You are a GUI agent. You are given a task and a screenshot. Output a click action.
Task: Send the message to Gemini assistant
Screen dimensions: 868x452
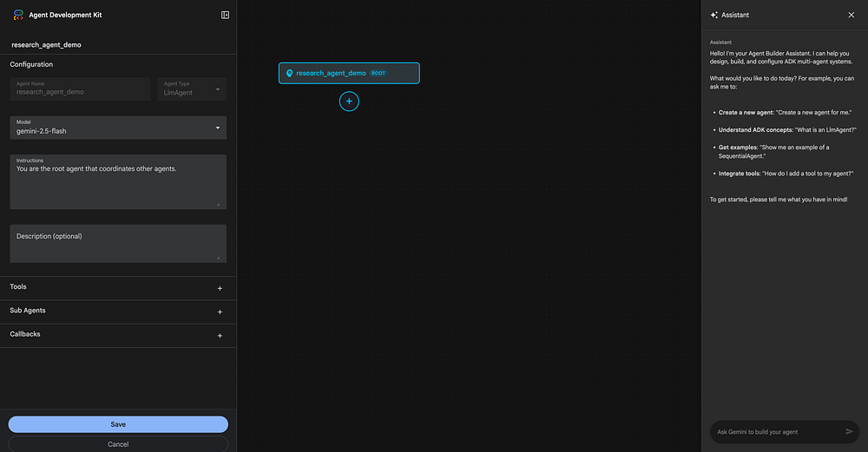coord(849,431)
